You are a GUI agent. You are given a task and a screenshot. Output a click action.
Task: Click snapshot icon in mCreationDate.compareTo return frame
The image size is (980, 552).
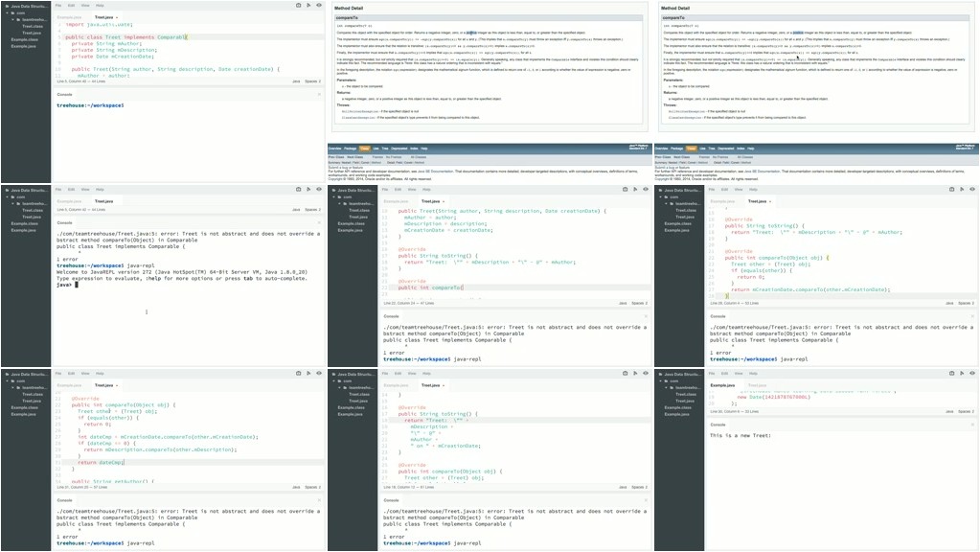click(952, 189)
